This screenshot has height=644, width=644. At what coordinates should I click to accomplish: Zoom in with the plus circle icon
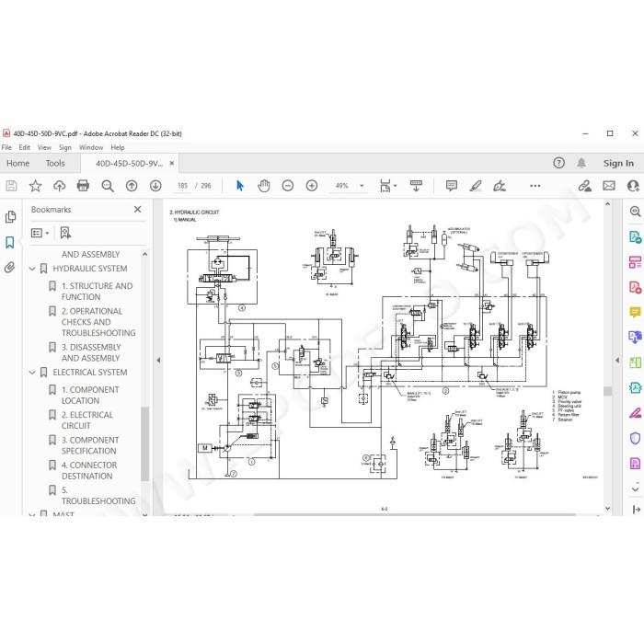[312, 186]
